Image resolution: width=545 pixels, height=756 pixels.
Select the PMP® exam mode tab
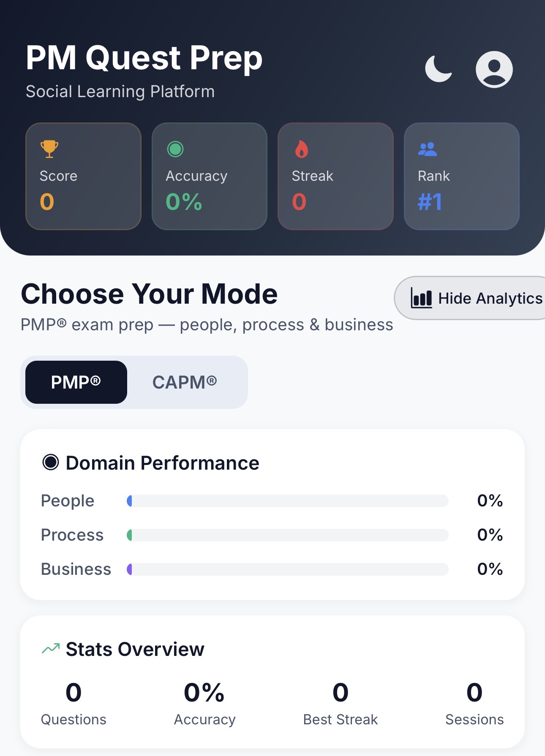(76, 382)
